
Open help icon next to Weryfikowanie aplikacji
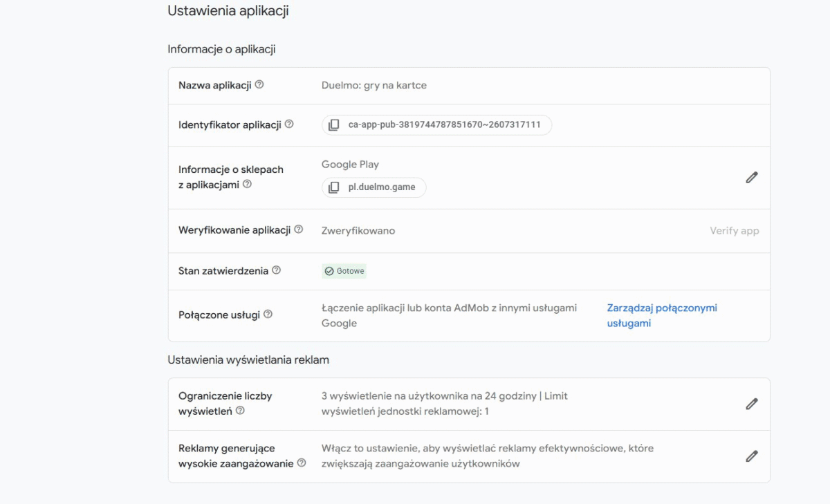tap(299, 230)
